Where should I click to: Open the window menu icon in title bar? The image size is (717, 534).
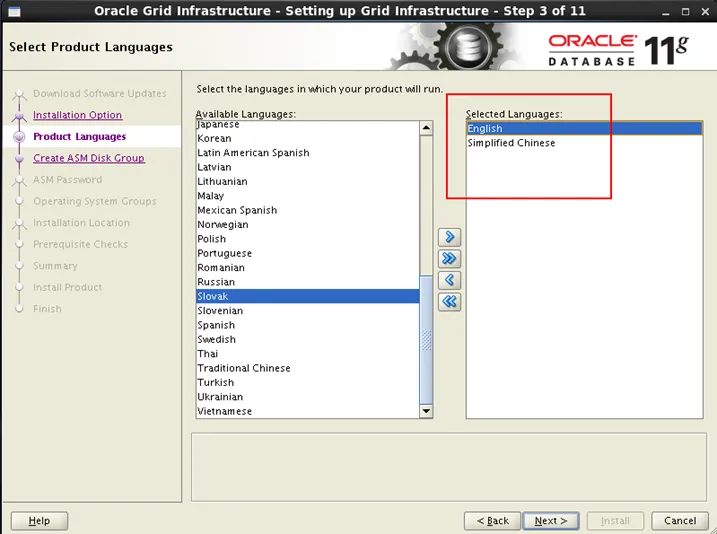point(14,11)
